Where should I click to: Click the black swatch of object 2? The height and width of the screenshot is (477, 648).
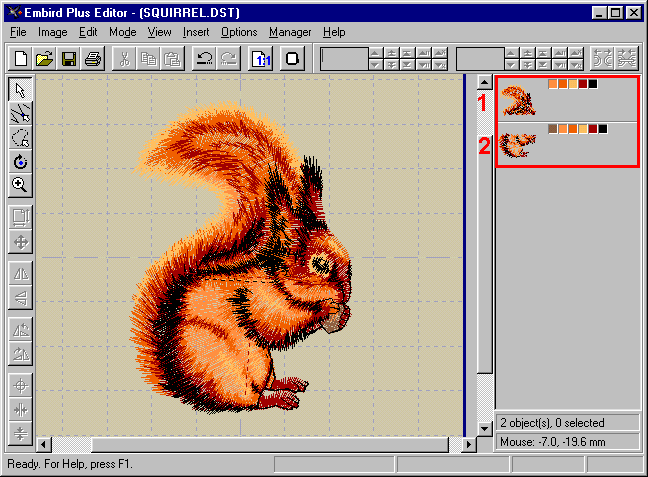pos(603,129)
